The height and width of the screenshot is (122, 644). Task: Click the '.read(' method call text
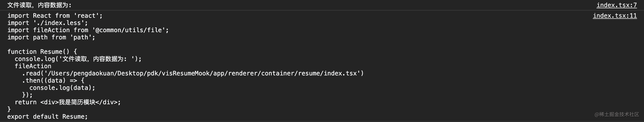(33, 73)
